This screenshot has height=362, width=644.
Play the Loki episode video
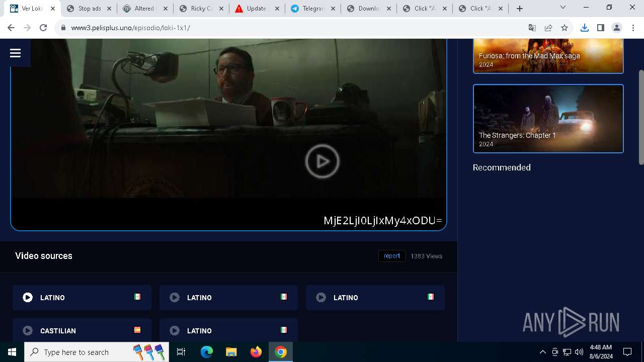[322, 161]
